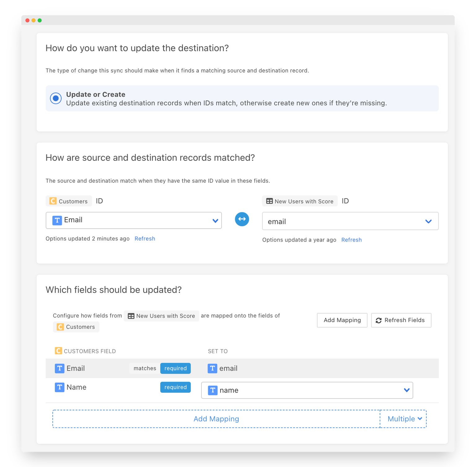Open the Customers ID Email dropdown
The width and height of the screenshot is (476, 467).
click(134, 220)
